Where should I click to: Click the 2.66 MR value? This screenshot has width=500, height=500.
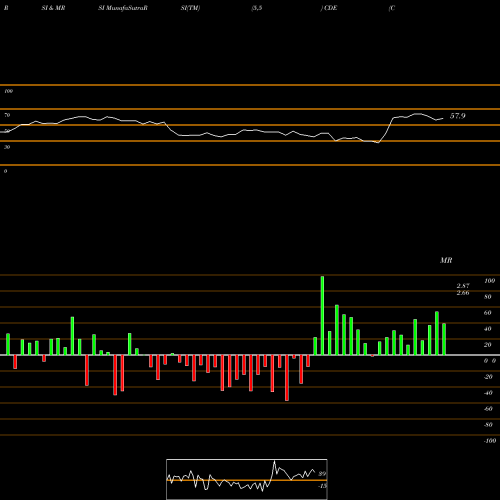pyautogui.click(x=463, y=293)
